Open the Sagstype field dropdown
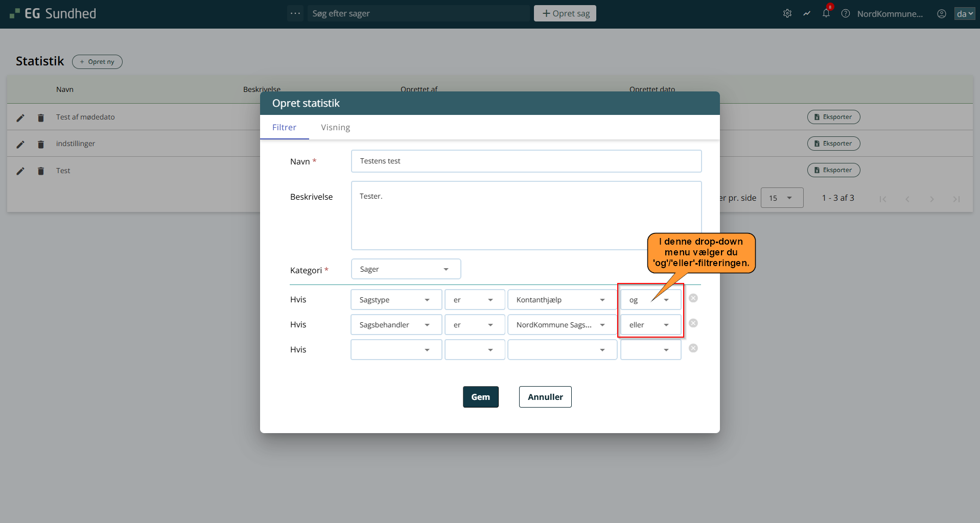Image resolution: width=980 pixels, height=523 pixels. pyautogui.click(x=395, y=300)
